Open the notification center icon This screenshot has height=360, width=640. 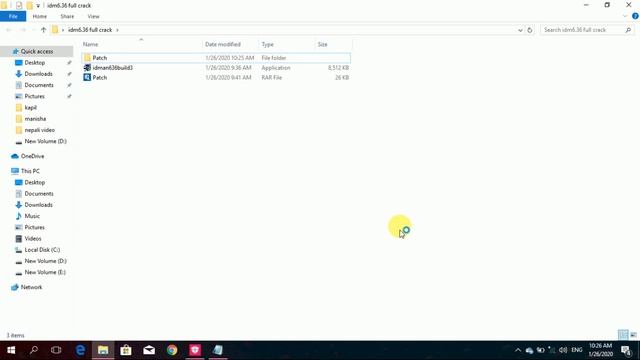point(626,350)
